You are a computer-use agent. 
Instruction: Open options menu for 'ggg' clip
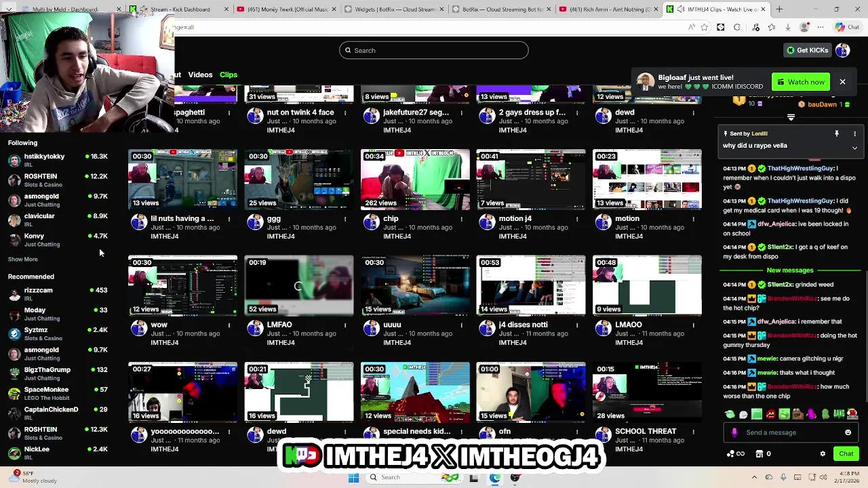click(x=345, y=219)
